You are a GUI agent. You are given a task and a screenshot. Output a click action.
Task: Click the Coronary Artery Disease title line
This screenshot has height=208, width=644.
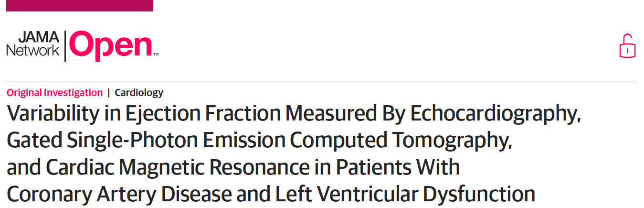point(271,195)
